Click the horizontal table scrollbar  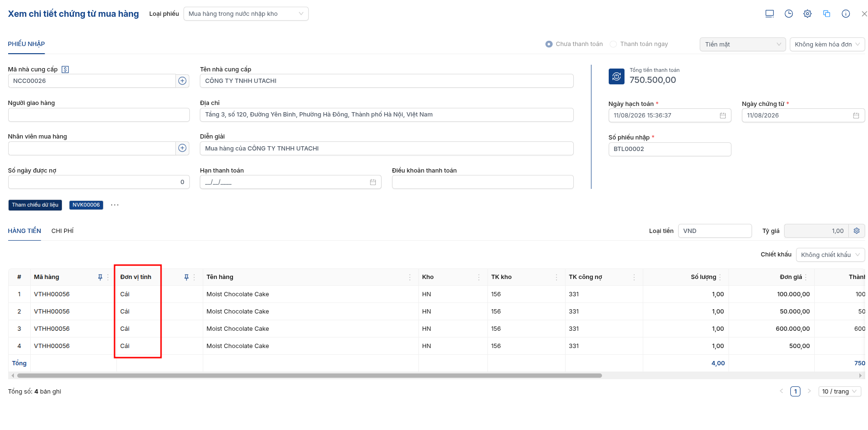click(x=309, y=376)
